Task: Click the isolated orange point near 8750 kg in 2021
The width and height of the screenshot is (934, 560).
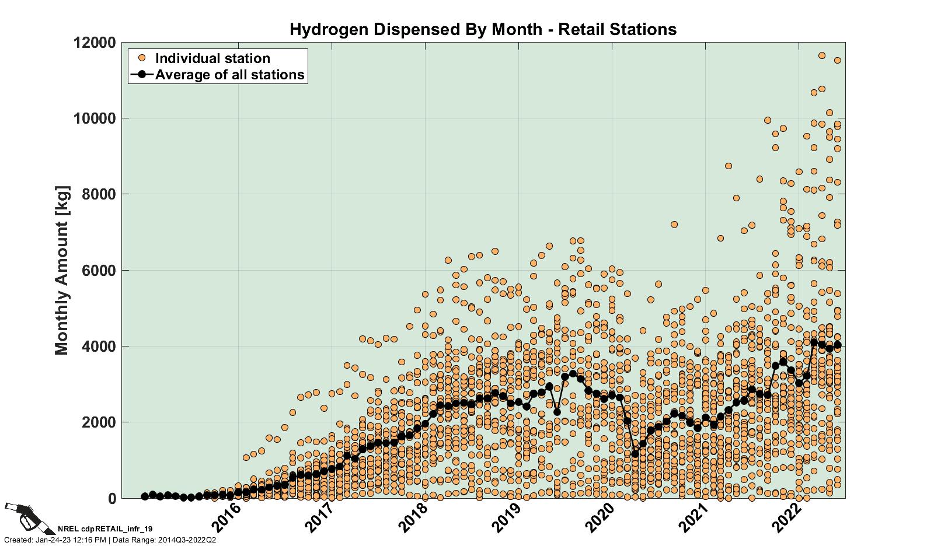Action: (729, 166)
